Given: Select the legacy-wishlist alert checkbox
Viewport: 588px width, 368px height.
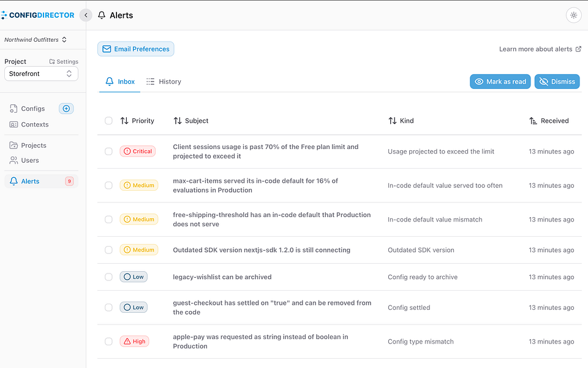Looking at the screenshot, I should 109,277.
